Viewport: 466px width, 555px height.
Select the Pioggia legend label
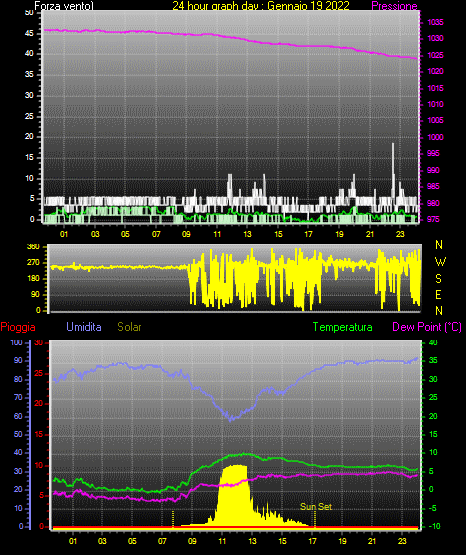pyautogui.click(x=18, y=327)
